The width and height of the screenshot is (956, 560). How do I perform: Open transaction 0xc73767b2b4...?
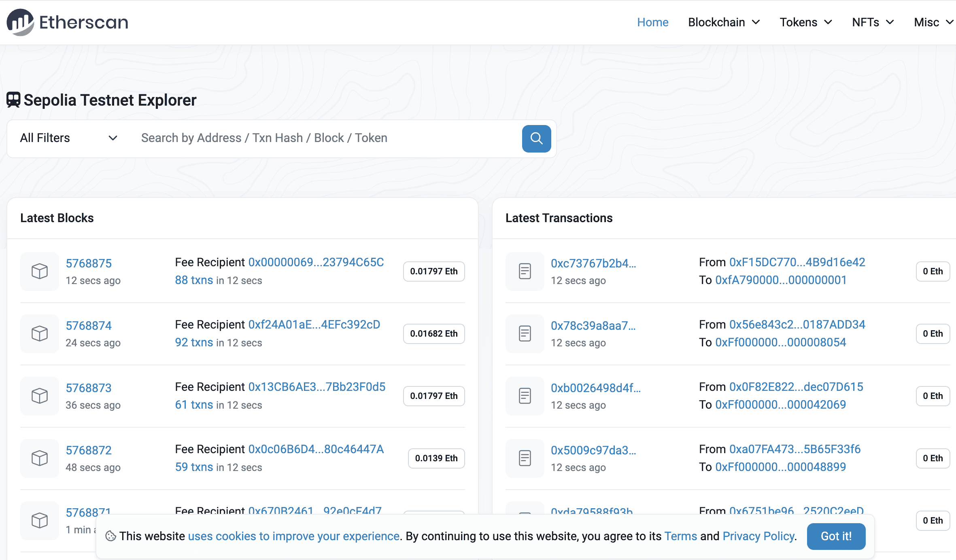(593, 263)
